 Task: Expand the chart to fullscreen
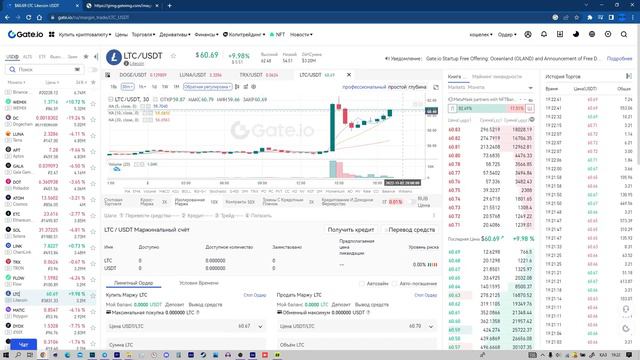(x=436, y=87)
